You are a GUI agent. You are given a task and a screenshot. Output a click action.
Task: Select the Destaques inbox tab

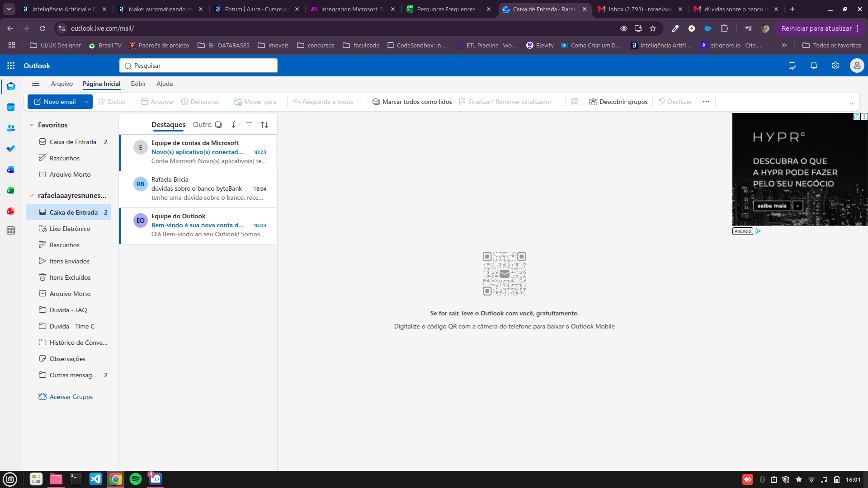(x=169, y=125)
